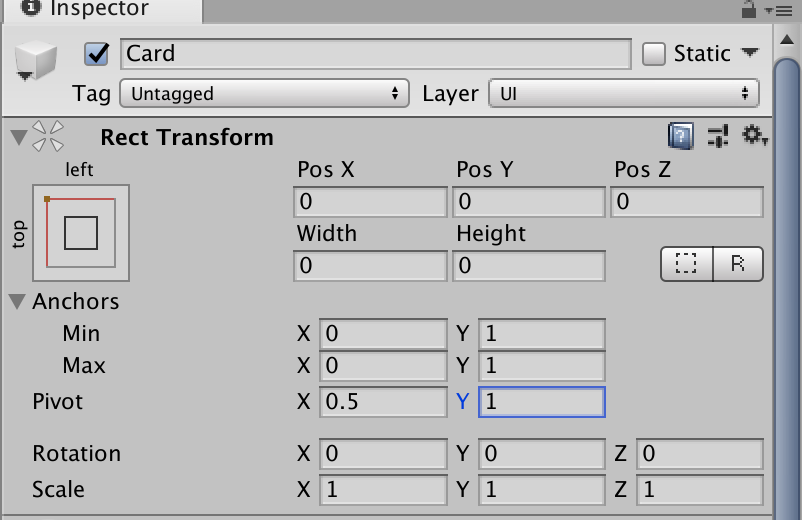Click the Pivot Y field

(x=542, y=402)
